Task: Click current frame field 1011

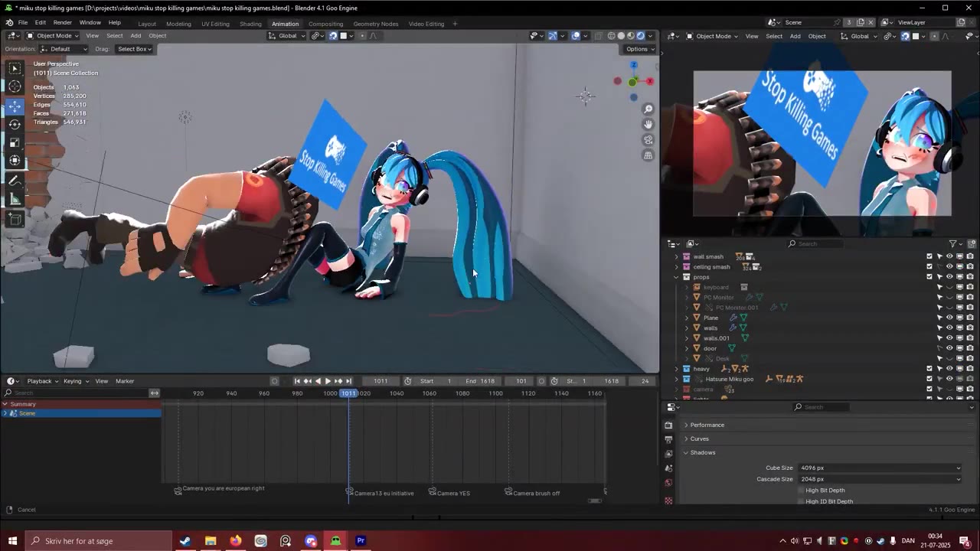Action: 381,381
